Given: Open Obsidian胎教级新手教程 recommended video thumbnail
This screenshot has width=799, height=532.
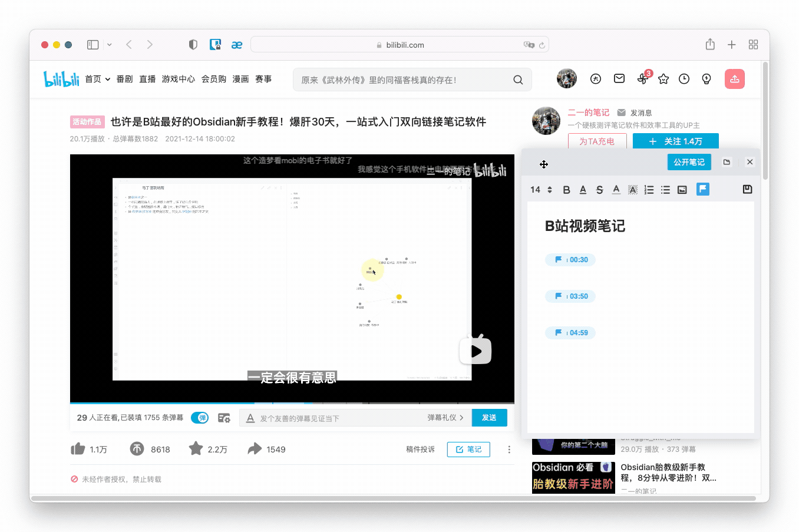Looking at the screenshot, I should (573, 477).
